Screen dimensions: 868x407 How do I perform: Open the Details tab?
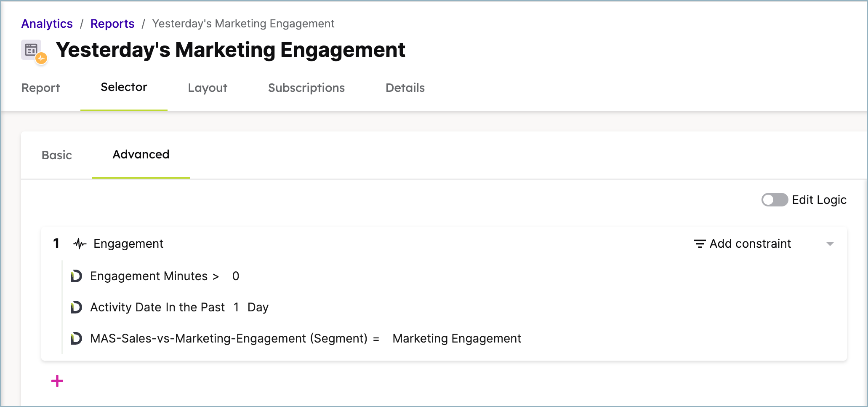click(x=405, y=88)
